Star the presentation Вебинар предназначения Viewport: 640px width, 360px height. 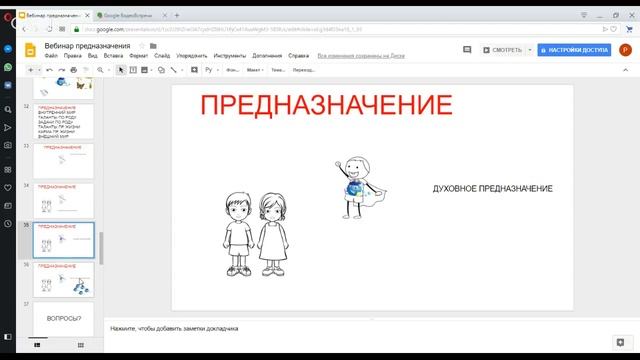[x=142, y=46]
